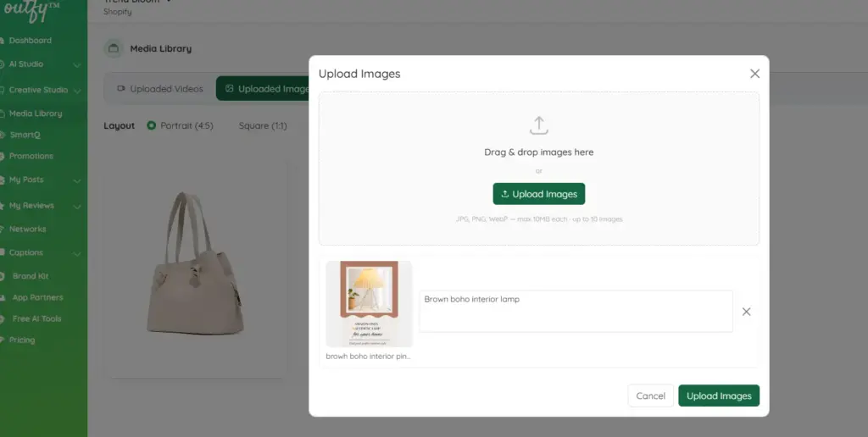
Task: Open Captions sidebar item
Action: [x=25, y=252]
